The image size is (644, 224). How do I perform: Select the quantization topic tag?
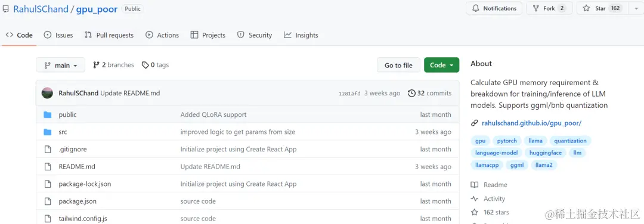570,141
